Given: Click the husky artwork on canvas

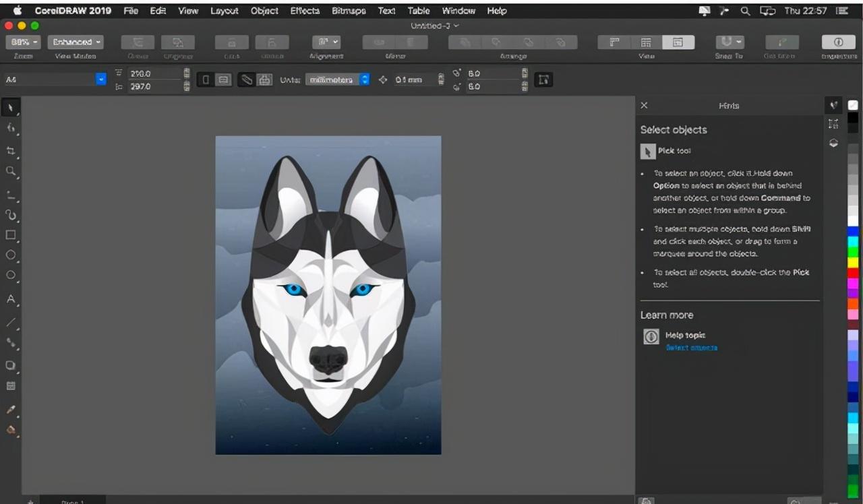Looking at the screenshot, I should coord(328,295).
